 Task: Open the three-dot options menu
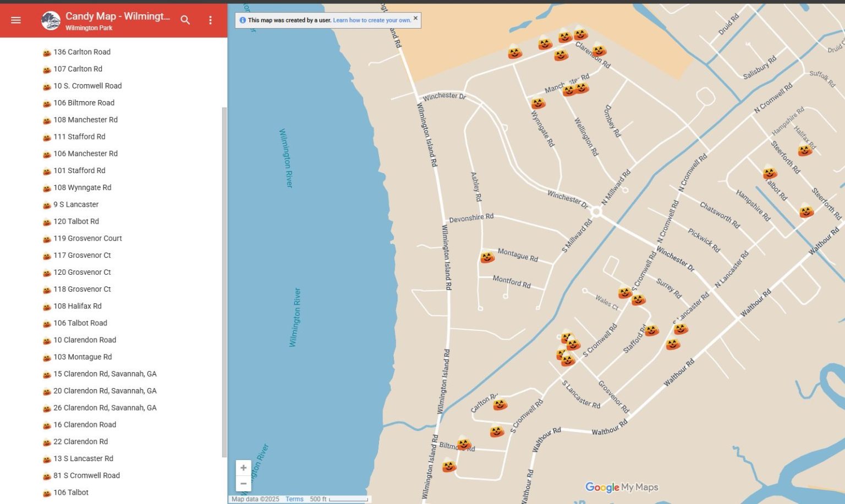[x=210, y=20]
